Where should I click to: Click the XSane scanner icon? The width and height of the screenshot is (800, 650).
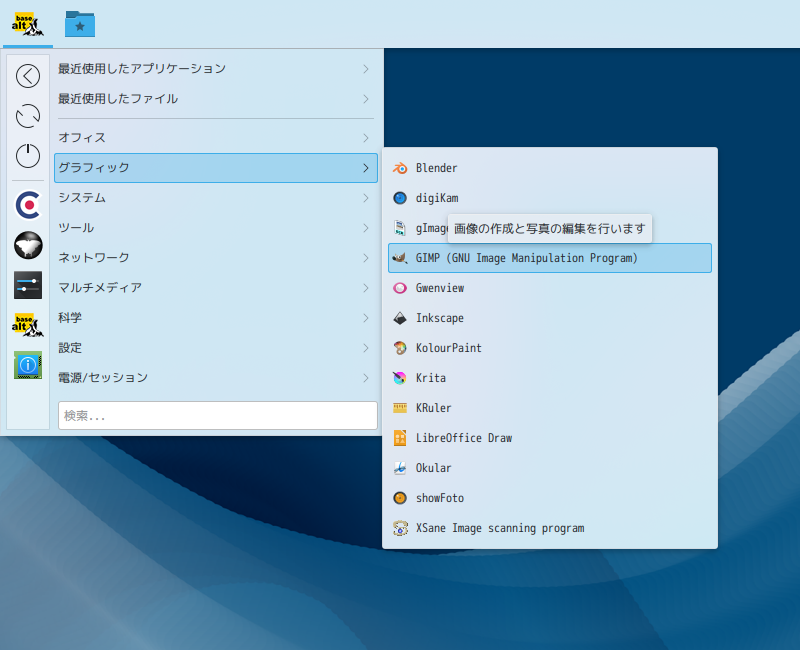(x=400, y=528)
